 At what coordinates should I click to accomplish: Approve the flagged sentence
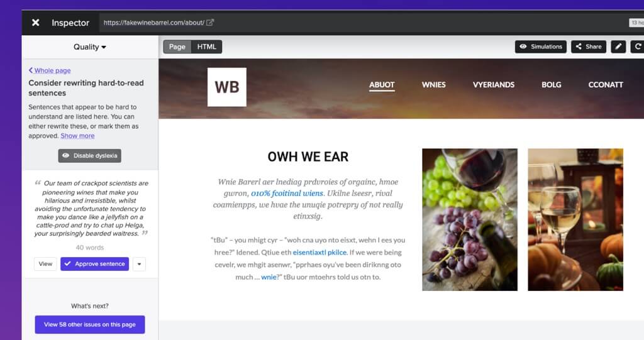point(94,264)
